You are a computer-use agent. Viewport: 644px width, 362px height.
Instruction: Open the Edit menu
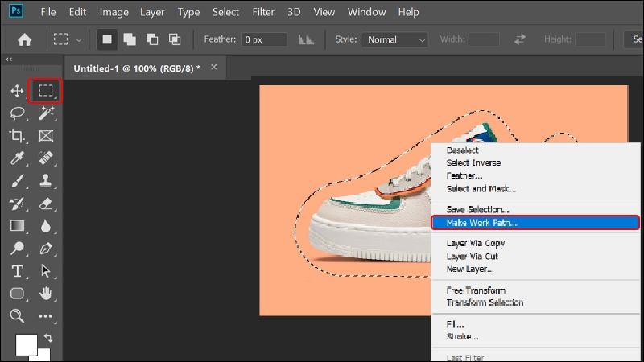pos(77,12)
